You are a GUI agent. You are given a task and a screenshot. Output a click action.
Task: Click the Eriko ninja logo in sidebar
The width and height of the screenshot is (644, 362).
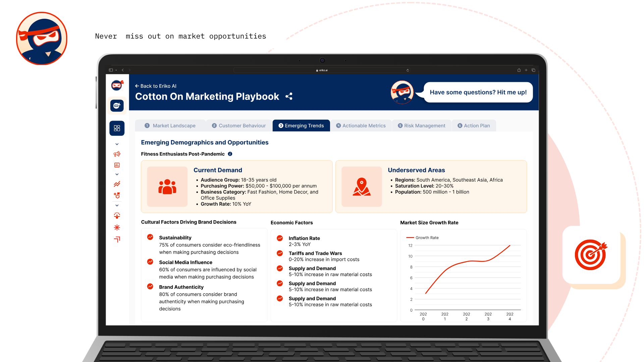pyautogui.click(x=117, y=85)
